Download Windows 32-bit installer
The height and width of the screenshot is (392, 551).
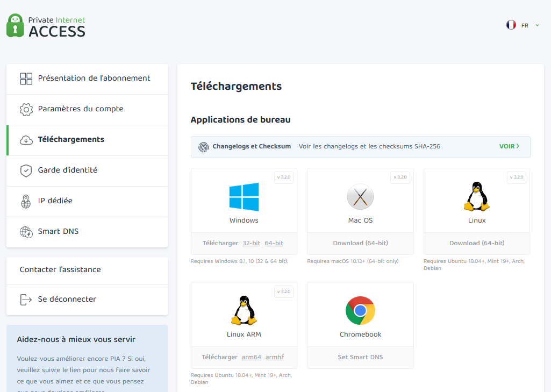(251, 243)
